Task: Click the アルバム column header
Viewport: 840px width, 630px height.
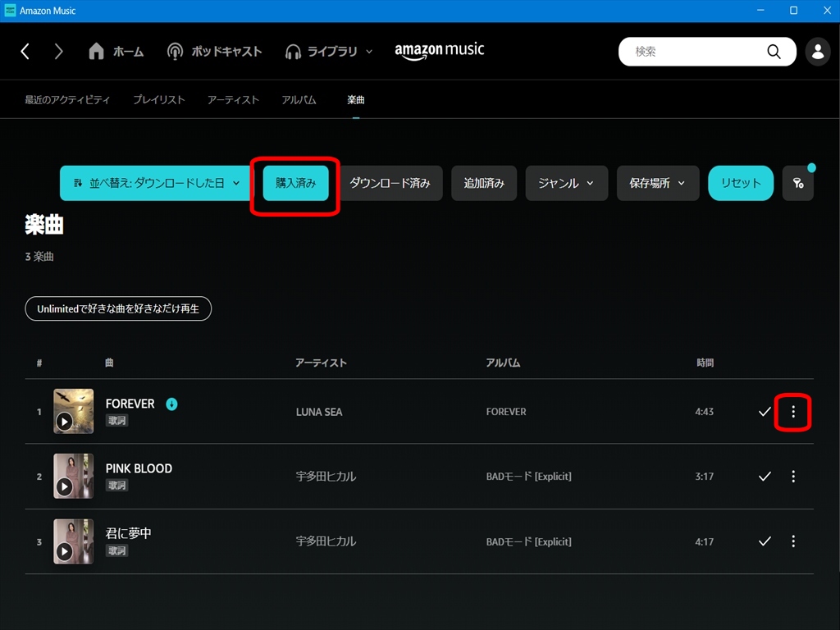Action: click(503, 363)
